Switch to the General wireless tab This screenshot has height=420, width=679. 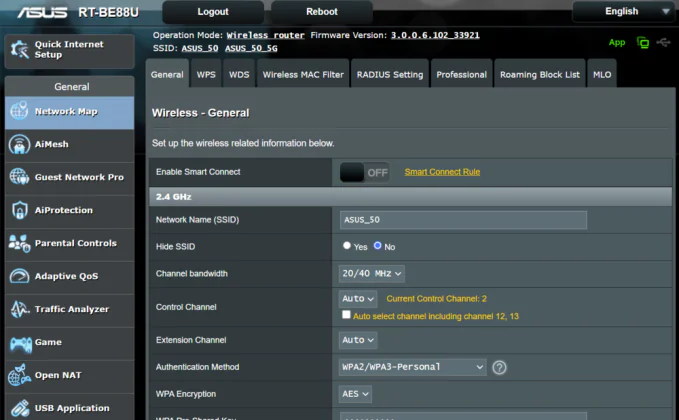tap(167, 74)
